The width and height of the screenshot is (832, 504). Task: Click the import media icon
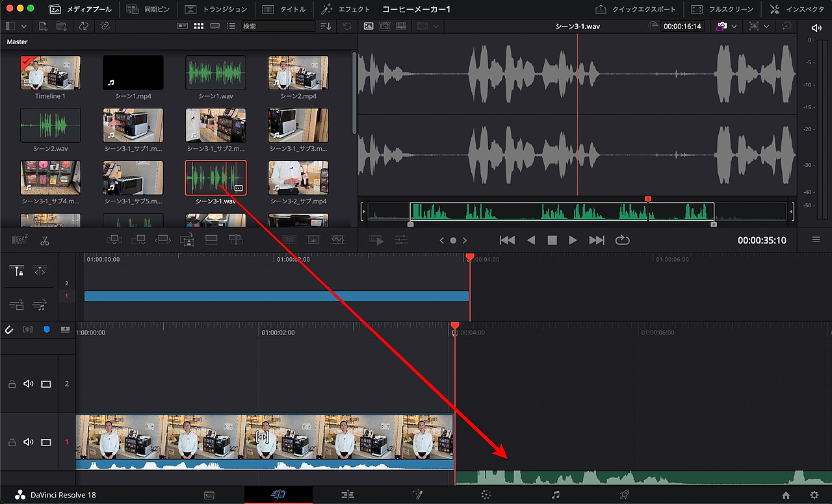[44, 26]
